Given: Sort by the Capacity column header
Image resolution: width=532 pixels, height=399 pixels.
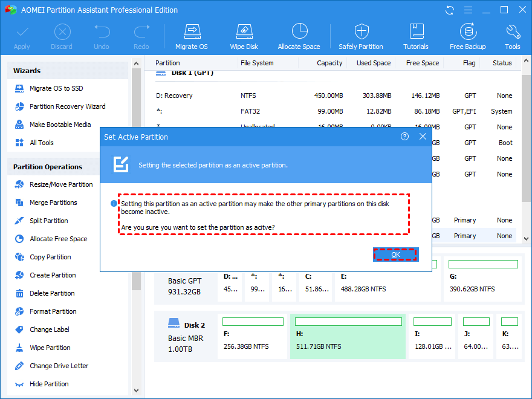Looking at the screenshot, I should [x=329, y=63].
